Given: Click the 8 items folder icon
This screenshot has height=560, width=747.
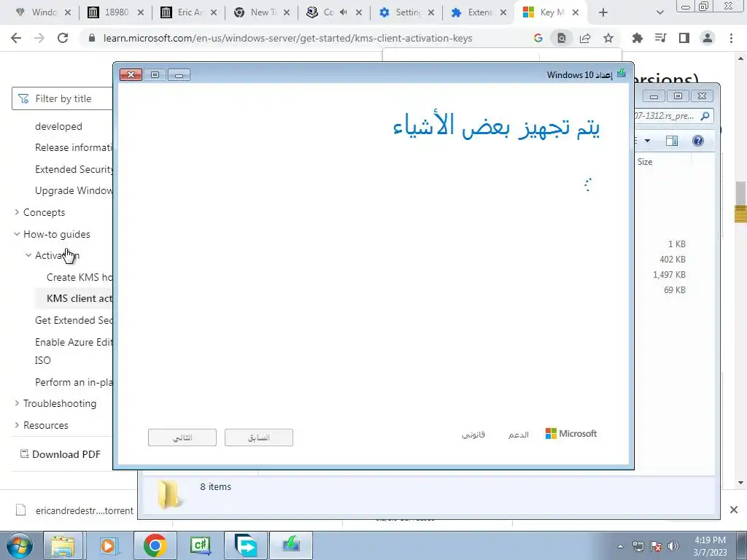Looking at the screenshot, I should click(x=169, y=495).
